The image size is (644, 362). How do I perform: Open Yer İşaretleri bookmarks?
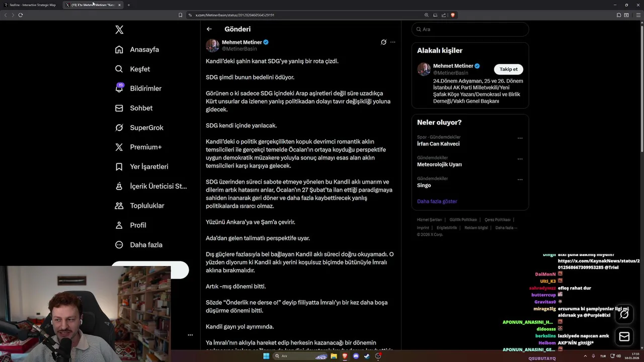tap(141, 166)
